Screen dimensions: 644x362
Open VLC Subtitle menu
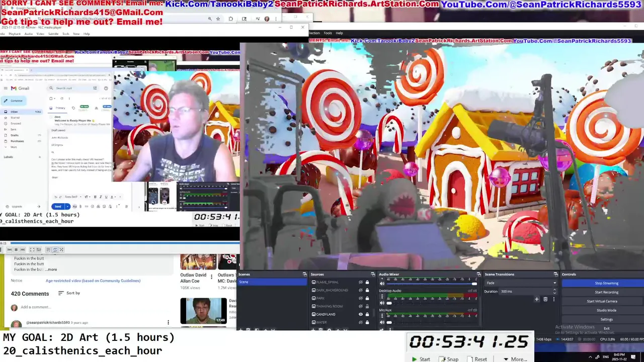[x=53, y=34]
